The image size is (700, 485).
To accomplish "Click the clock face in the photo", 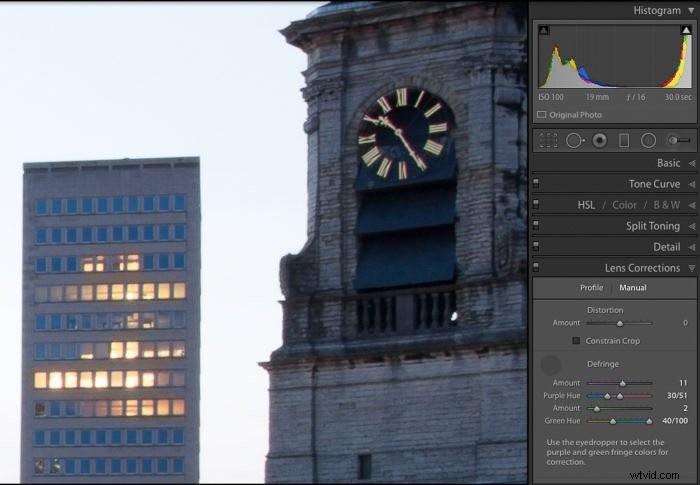I will 404,133.
